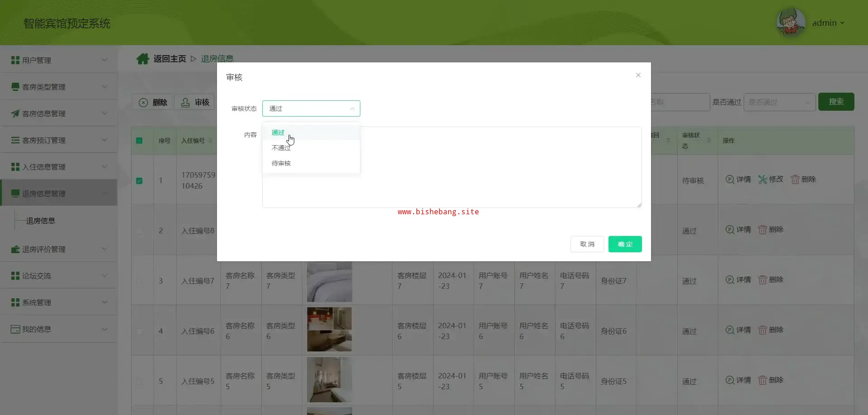Click 删除 in row 4's actions
Viewport: 868px width, 415px height.
771,330
